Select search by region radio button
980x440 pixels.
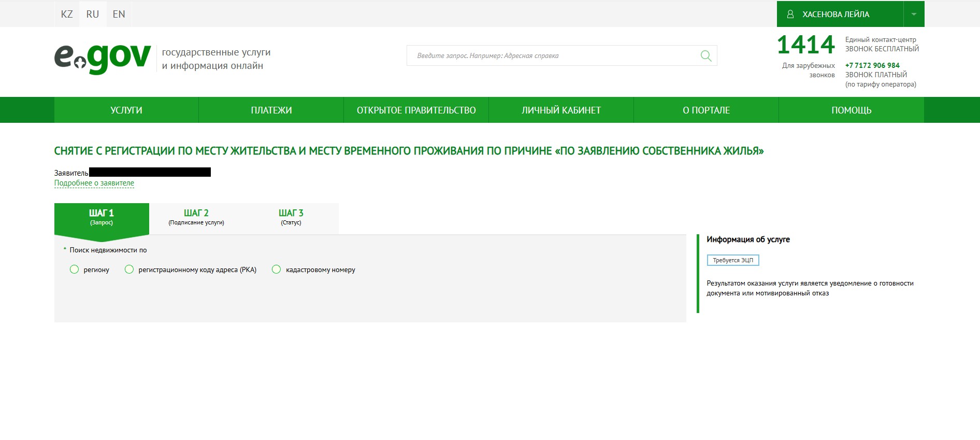pyautogui.click(x=75, y=269)
